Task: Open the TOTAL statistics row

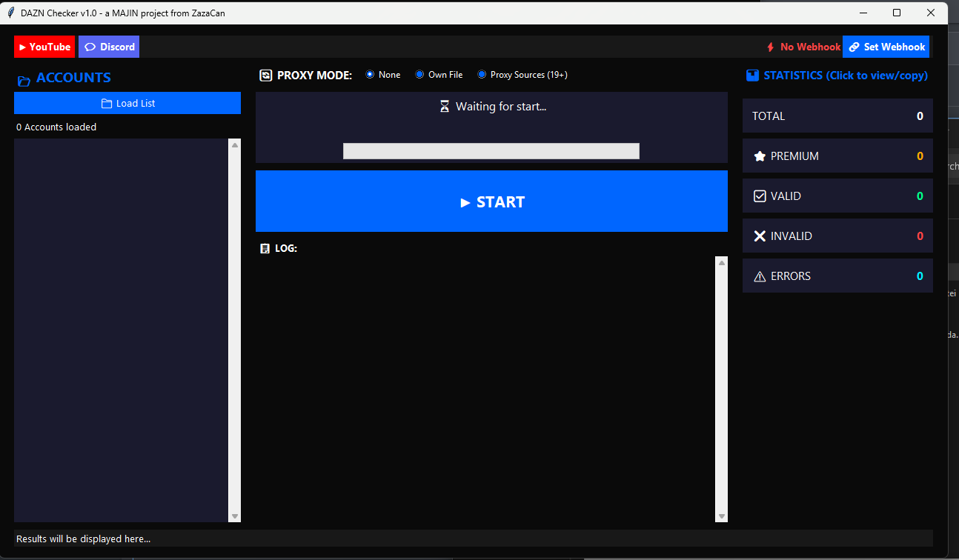Action: [x=837, y=116]
